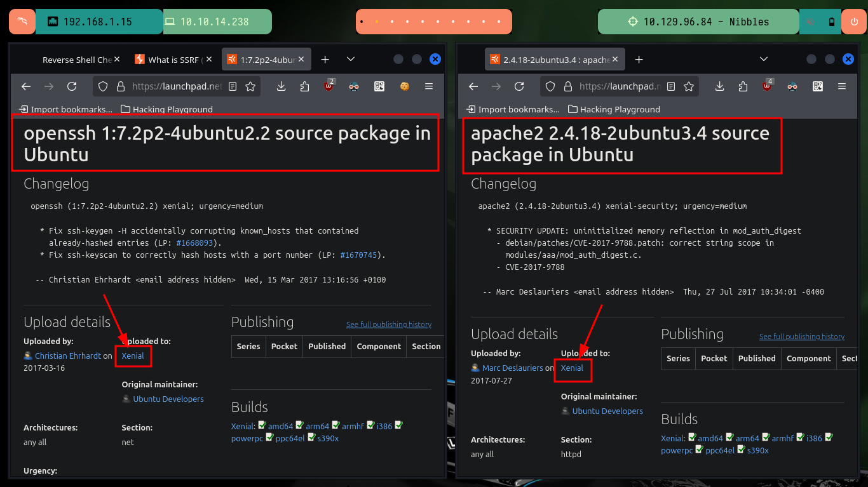Select the 1:7.2p2-4ubuntu tab

(266, 60)
